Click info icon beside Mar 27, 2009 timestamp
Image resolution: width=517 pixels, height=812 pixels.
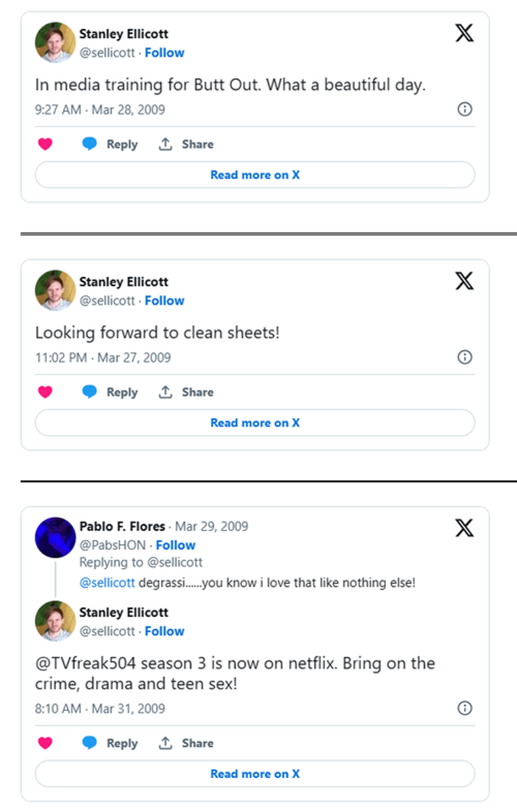[x=465, y=357]
